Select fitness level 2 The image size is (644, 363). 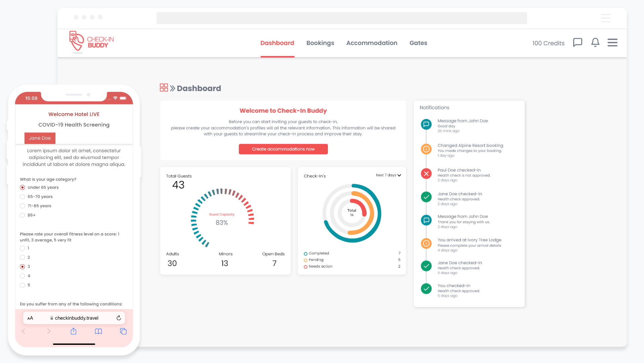click(23, 257)
